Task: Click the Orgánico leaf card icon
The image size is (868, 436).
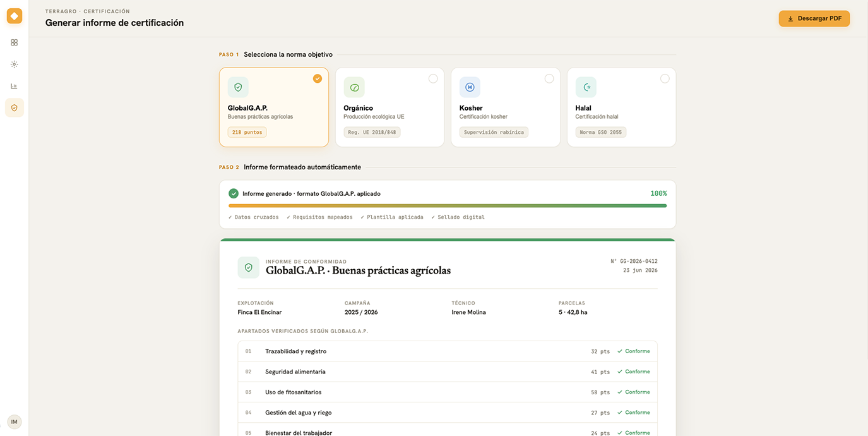Action: [x=354, y=87]
